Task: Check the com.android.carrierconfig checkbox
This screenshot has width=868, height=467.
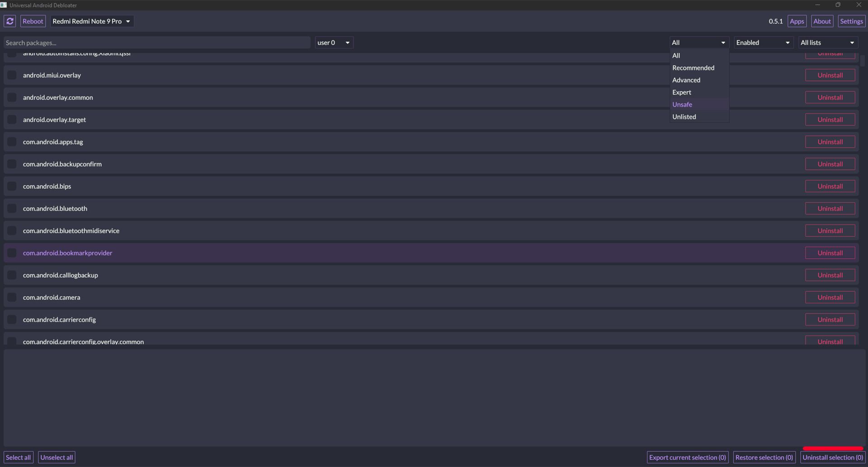Action: [x=12, y=319]
